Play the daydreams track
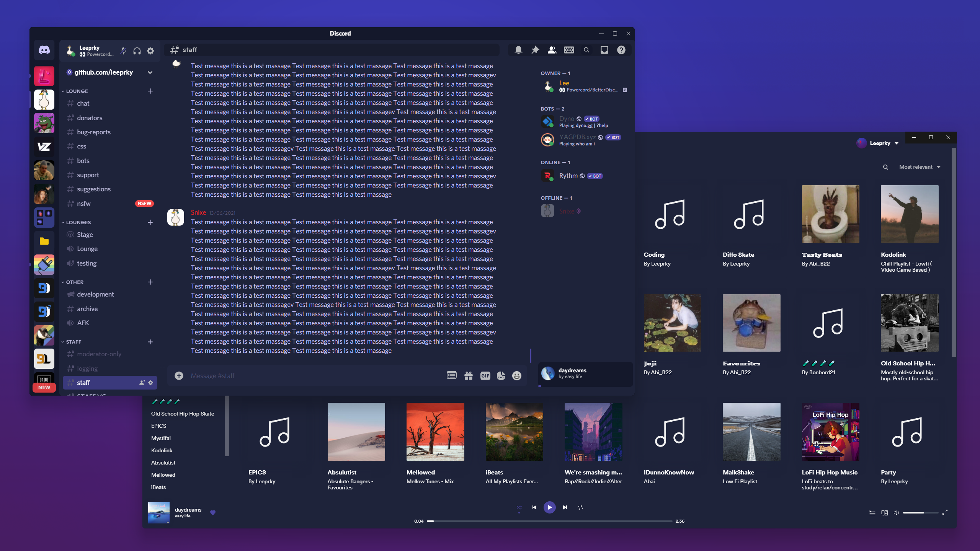 550,507
